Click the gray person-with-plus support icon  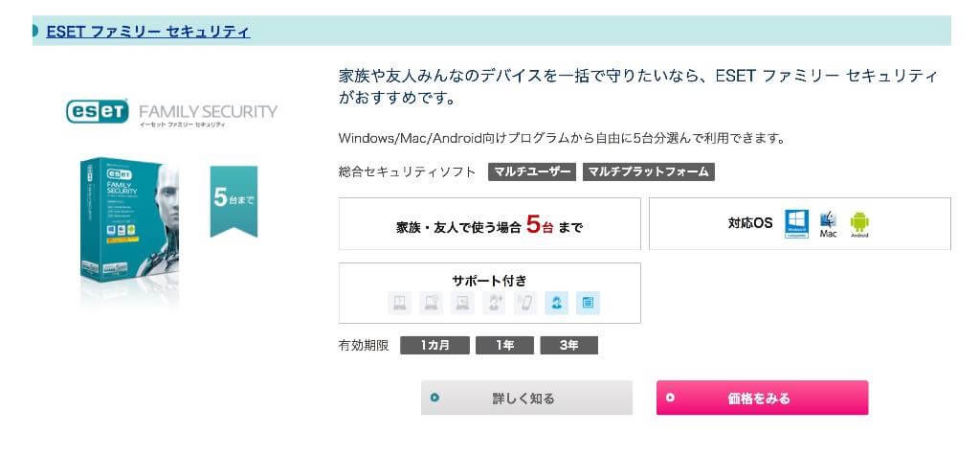[x=494, y=304]
